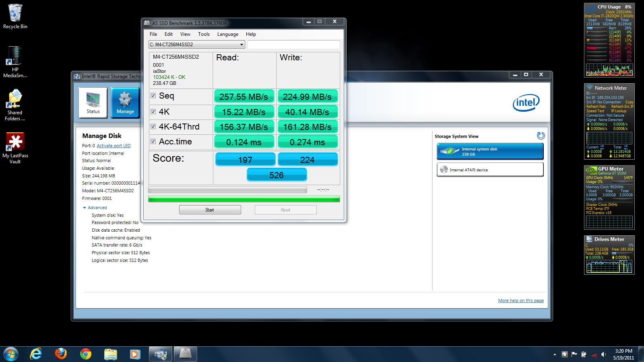This screenshot has width=644, height=362.
Task: Click IP Lookup in Network Meter gadget
Action: pos(619,111)
